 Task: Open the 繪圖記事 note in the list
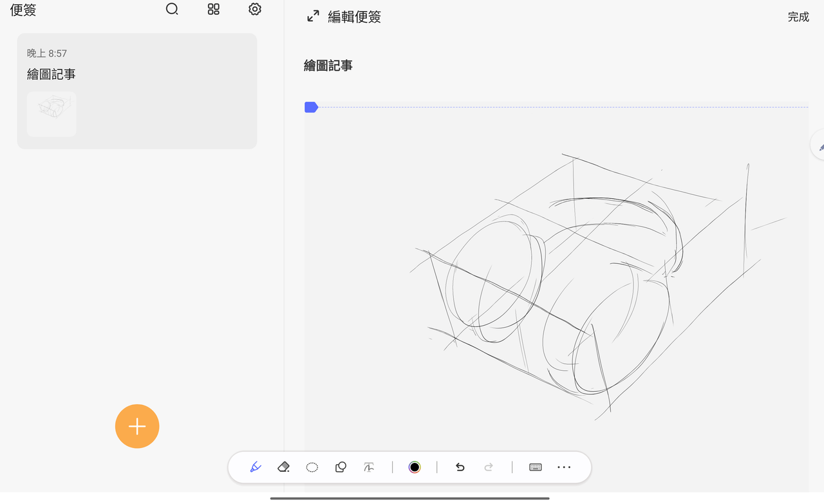(136, 74)
